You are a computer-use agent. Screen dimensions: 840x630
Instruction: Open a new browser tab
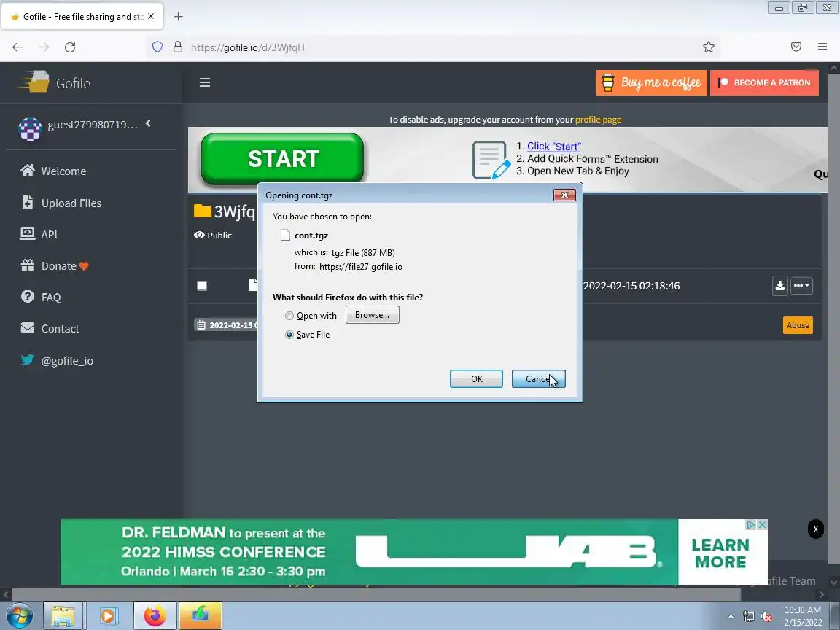(x=179, y=17)
